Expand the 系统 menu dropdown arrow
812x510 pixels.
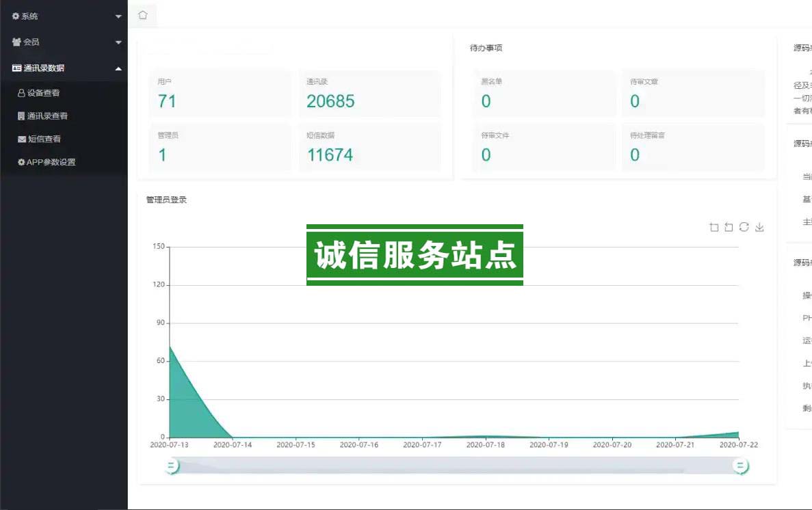(x=118, y=16)
